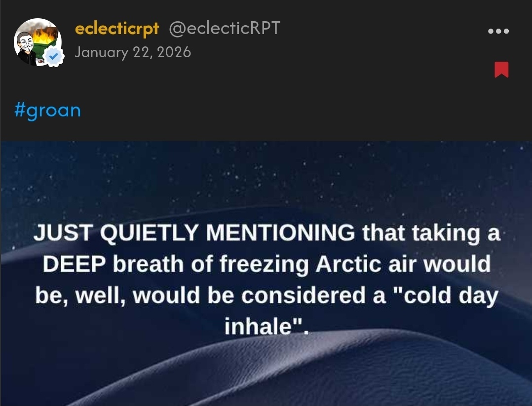Open the January 22, 2026 timestamp permalink

tap(133, 52)
